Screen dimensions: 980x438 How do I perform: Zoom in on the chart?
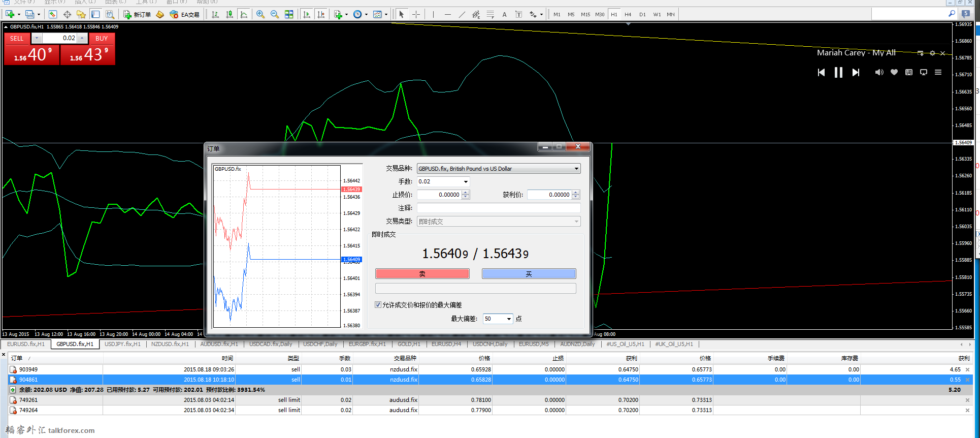click(x=260, y=14)
